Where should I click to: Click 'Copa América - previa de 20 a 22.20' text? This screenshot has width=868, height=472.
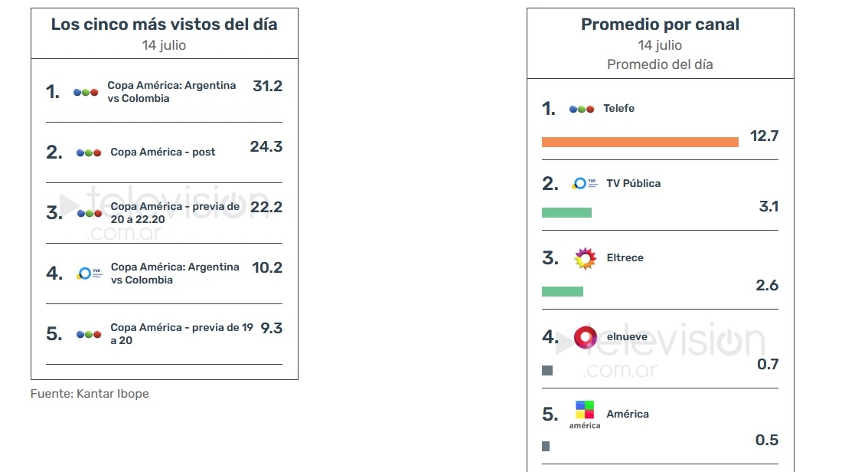point(175,213)
